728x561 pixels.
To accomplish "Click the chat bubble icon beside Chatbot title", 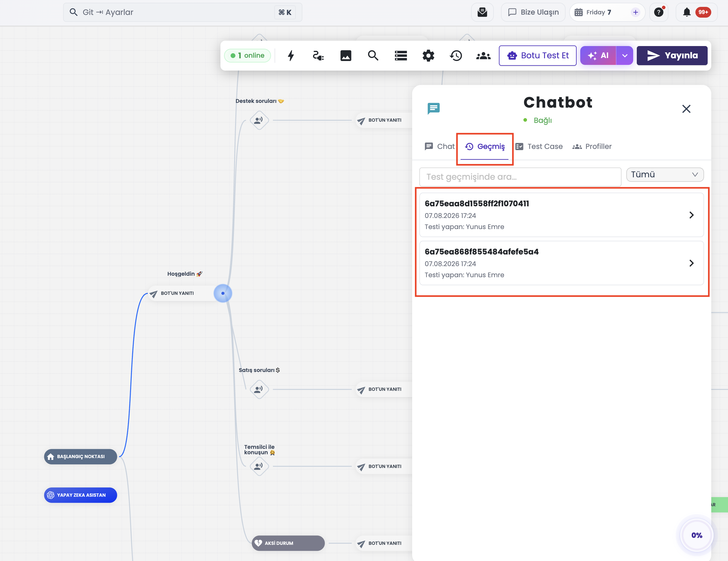I will pos(433,108).
